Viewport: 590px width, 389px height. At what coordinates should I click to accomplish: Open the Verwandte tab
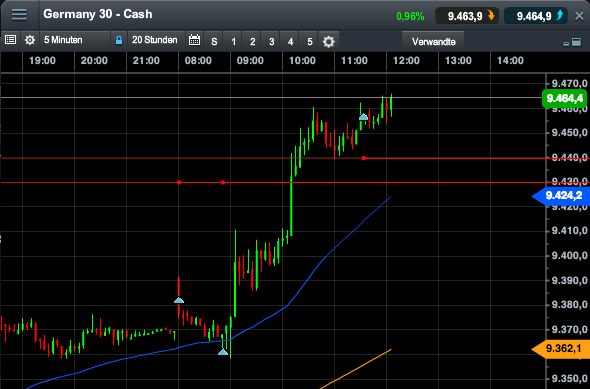click(433, 41)
